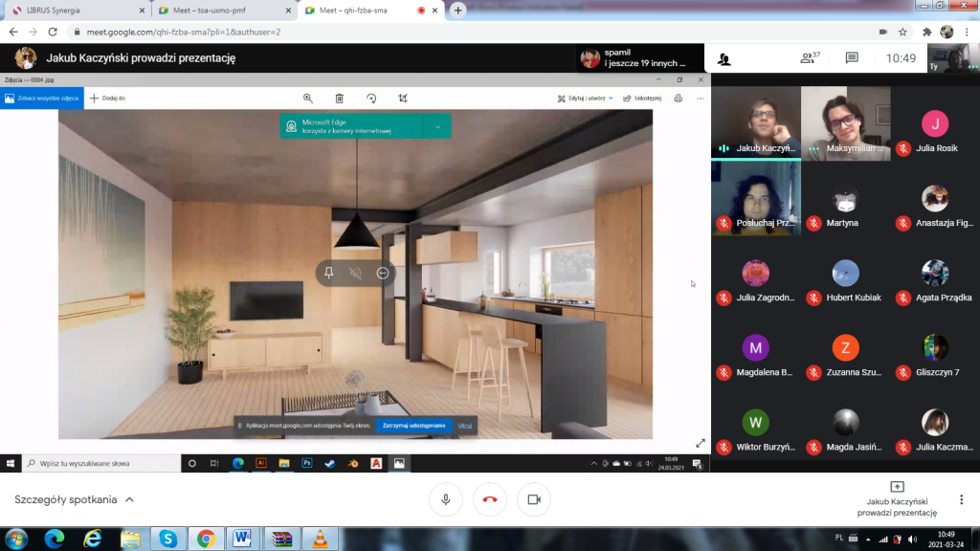Toggle the microphone mute button

click(445, 499)
